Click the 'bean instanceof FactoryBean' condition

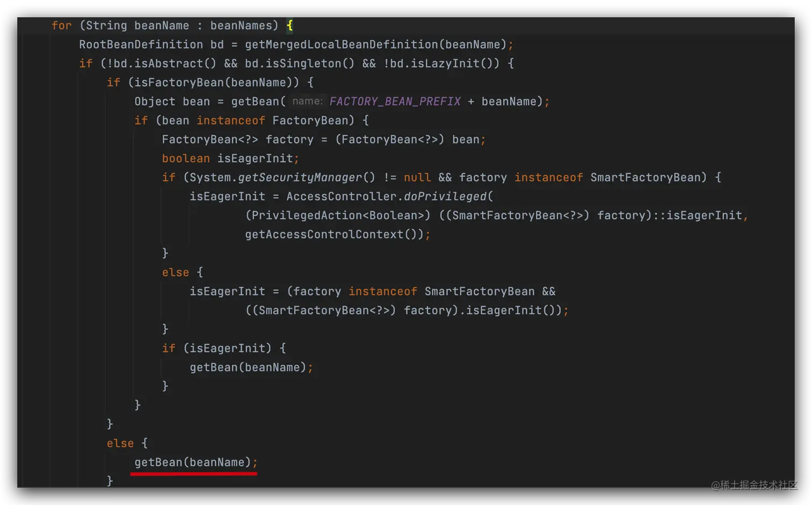255,121
